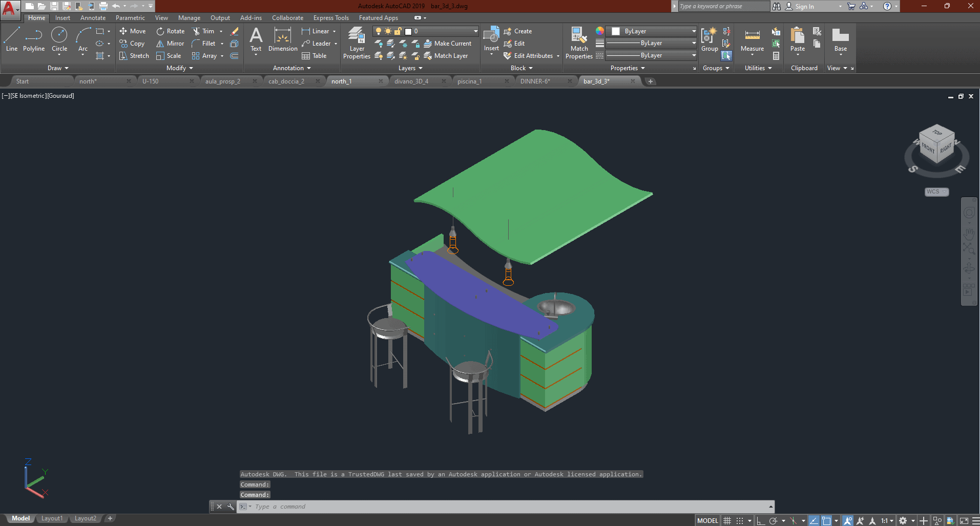Click the command line input field
Viewport: 980px width, 526px height.
[507, 507]
